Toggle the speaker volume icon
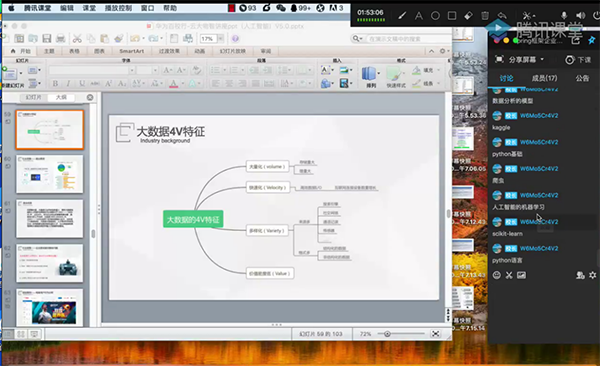 coord(580,16)
